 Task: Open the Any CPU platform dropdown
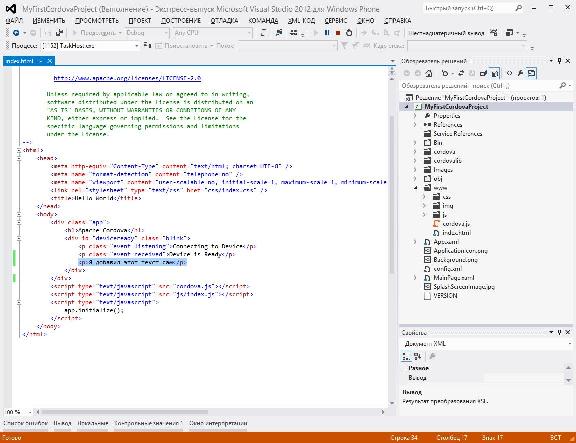(212, 33)
